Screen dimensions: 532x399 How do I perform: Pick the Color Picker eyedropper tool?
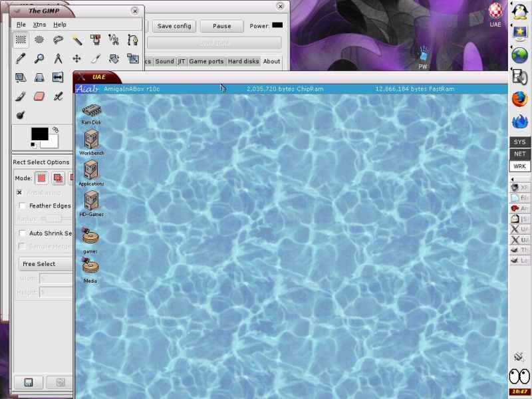(21, 59)
